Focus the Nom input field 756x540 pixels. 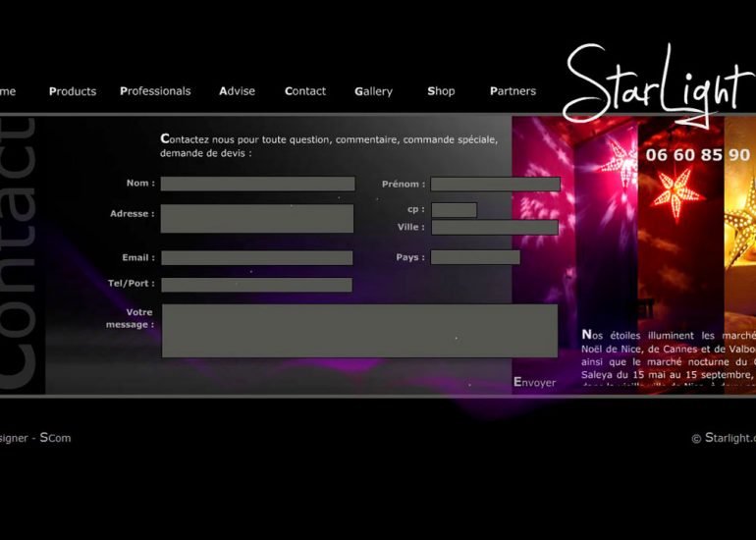[x=257, y=184]
